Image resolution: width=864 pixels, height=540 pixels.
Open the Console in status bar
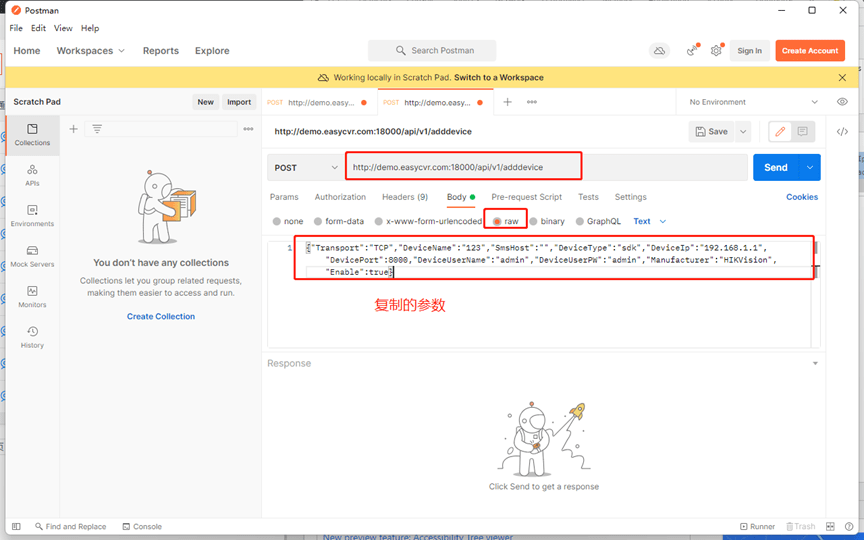(x=142, y=527)
